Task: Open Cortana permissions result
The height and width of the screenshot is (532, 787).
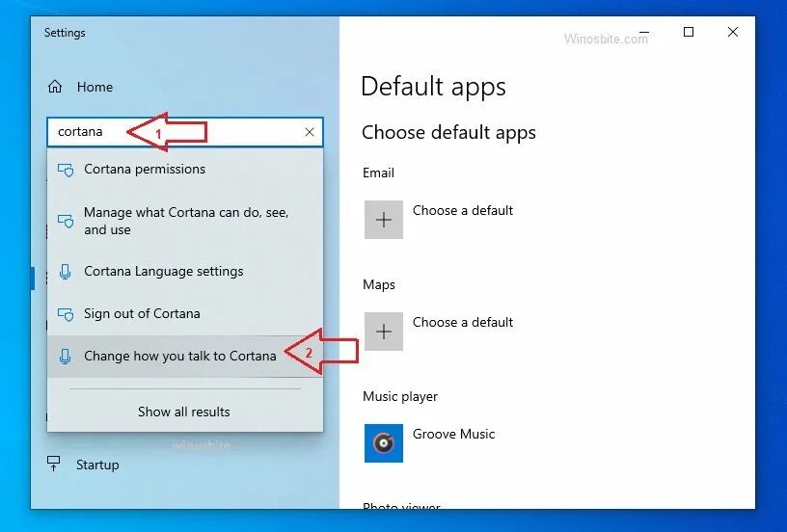Action: coord(185,170)
